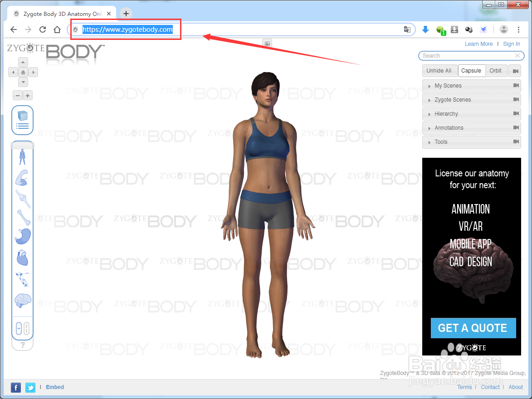Select the Zygote Body 3D Anatomy tab

click(62, 14)
